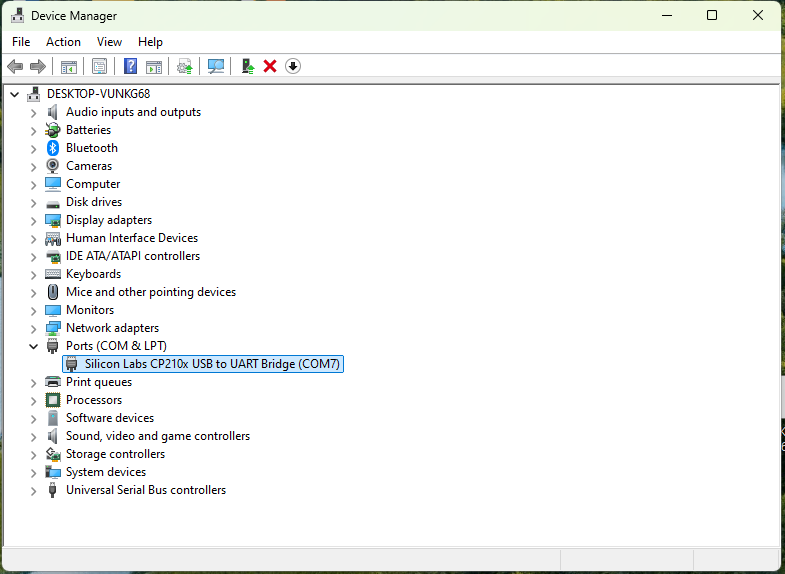This screenshot has height=574, width=785.
Task: Expand the Computer category chevron
Action: click(x=34, y=185)
